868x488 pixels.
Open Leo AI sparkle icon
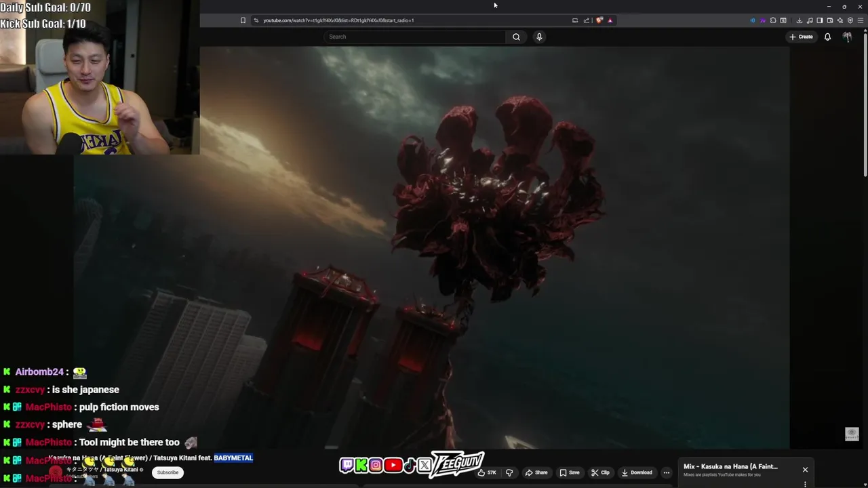click(x=840, y=20)
